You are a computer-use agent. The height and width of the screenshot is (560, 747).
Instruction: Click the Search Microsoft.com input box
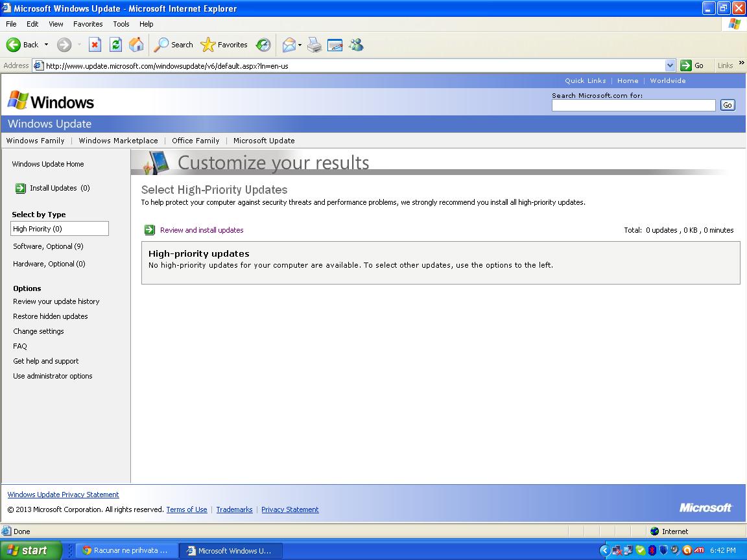click(634, 105)
